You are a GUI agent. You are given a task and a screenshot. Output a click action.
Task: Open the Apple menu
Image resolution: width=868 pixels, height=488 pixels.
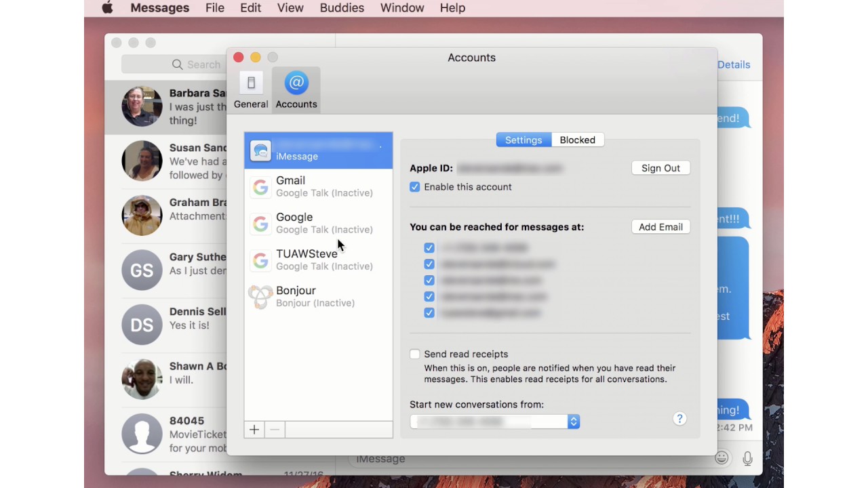click(107, 8)
